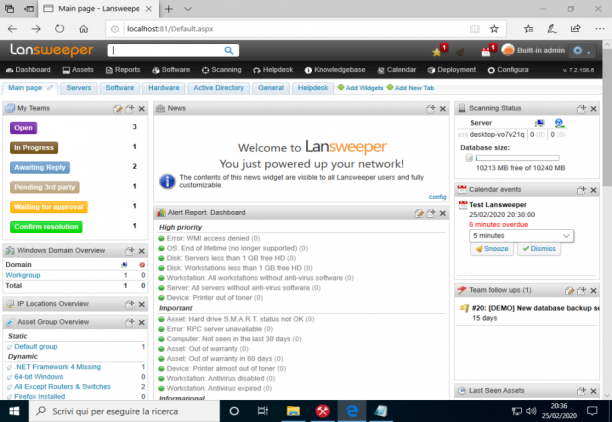612x422 pixels.
Task: Close the Asset Group Overview widget
Action: (x=142, y=322)
